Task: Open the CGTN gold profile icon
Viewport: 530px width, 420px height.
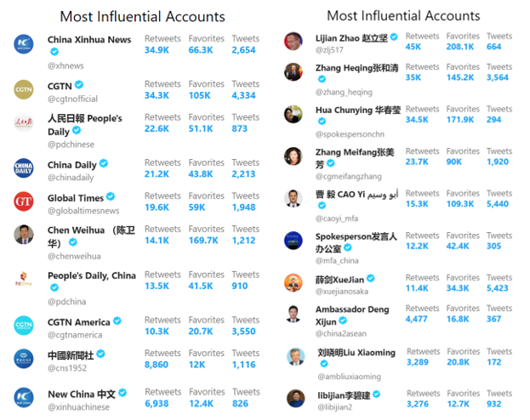Action: [x=24, y=89]
